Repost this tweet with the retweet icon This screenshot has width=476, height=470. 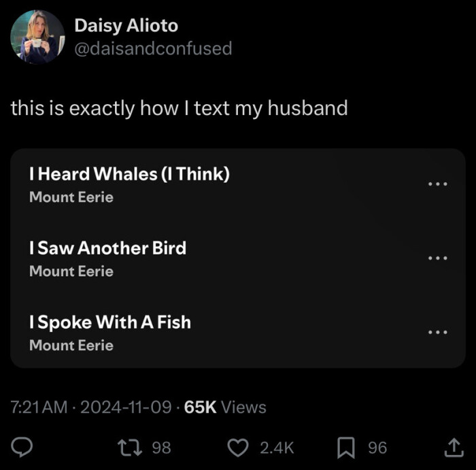(127, 447)
